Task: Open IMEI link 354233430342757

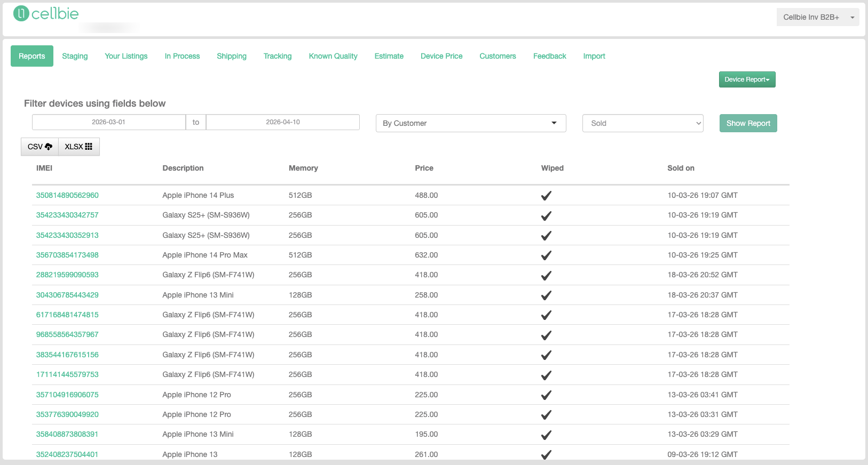Action: [67, 215]
